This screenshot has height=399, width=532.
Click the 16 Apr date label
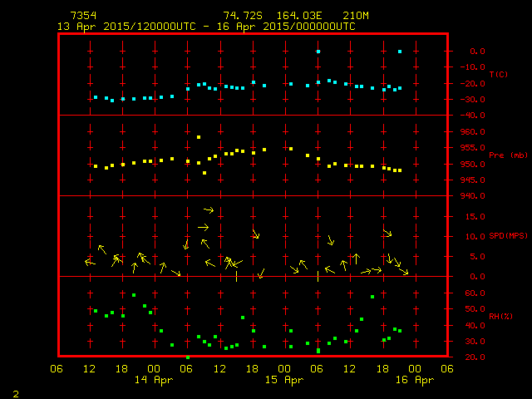click(x=414, y=380)
